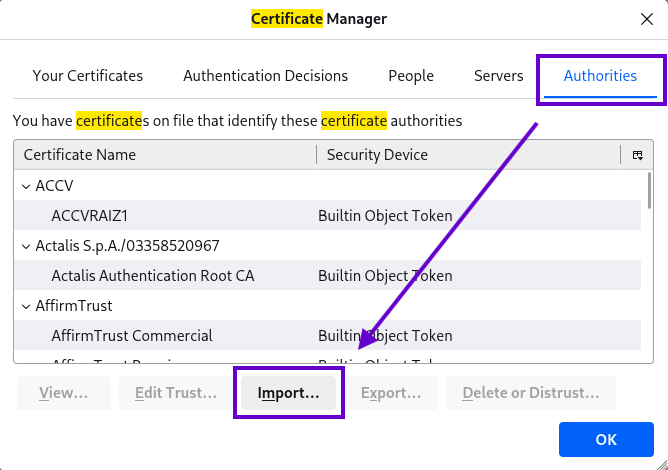
Task: Click the Export… button
Action: pyautogui.click(x=391, y=393)
